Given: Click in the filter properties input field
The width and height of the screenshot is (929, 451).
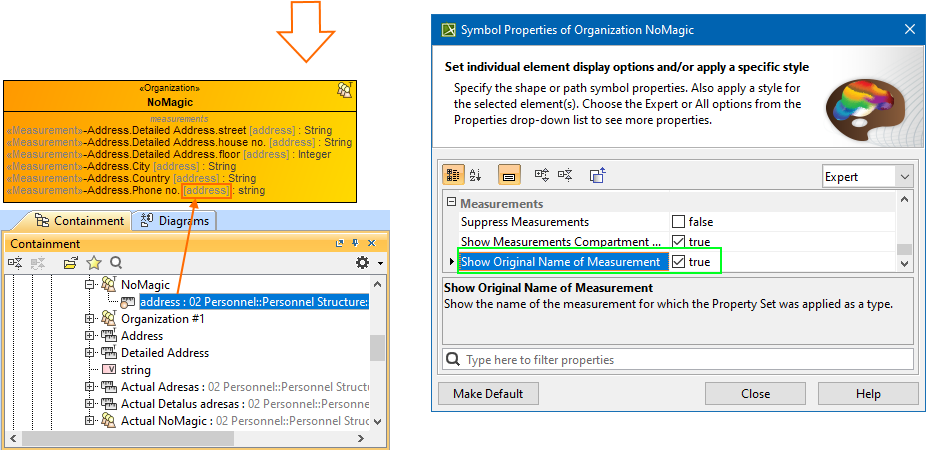Looking at the screenshot, I should point(678,360).
